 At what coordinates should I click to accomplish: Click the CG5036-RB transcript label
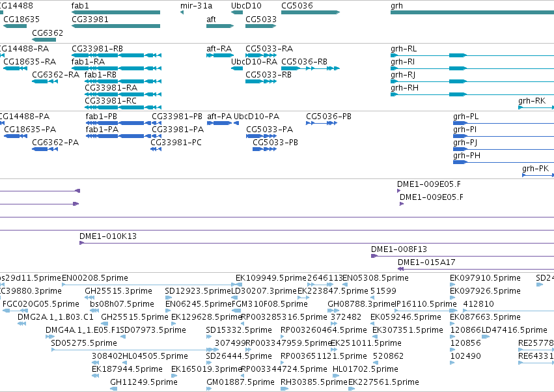click(x=304, y=61)
